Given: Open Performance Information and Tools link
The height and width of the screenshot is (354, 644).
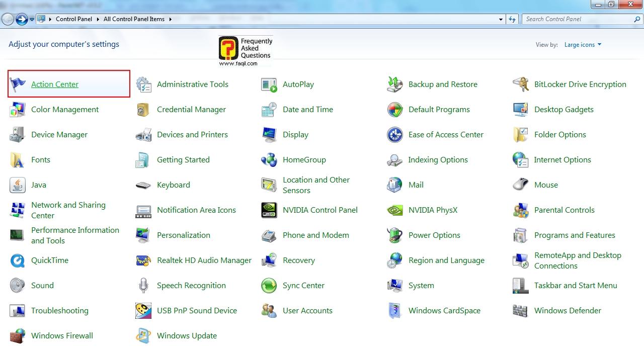Looking at the screenshot, I should pyautogui.click(x=75, y=235).
